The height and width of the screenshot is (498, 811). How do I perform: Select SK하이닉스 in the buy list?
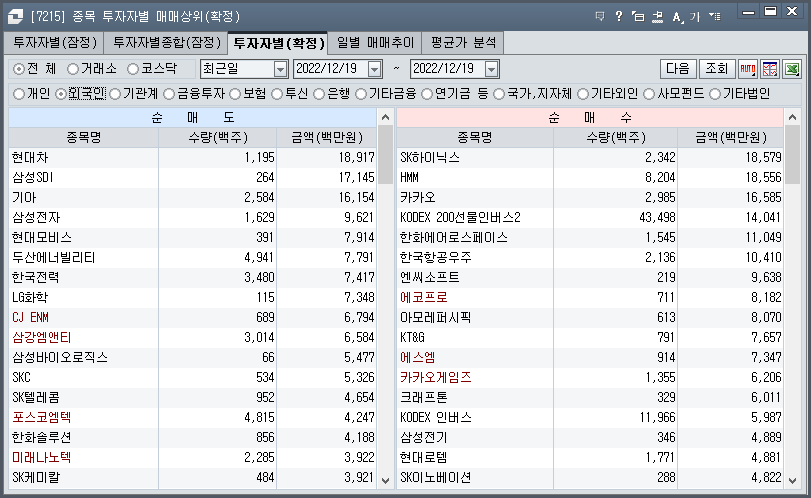click(x=430, y=157)
